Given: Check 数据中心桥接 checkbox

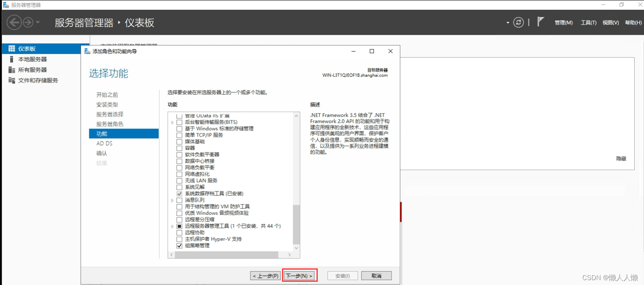Looking at the screenshot, I should [x=179, y=161].
